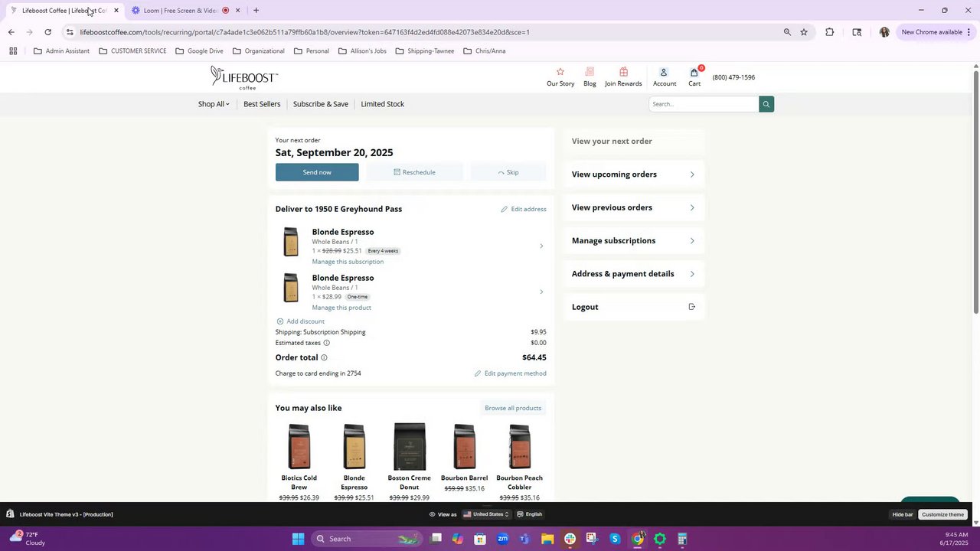Open Chrome profile avatar

(x=884, y=32)
